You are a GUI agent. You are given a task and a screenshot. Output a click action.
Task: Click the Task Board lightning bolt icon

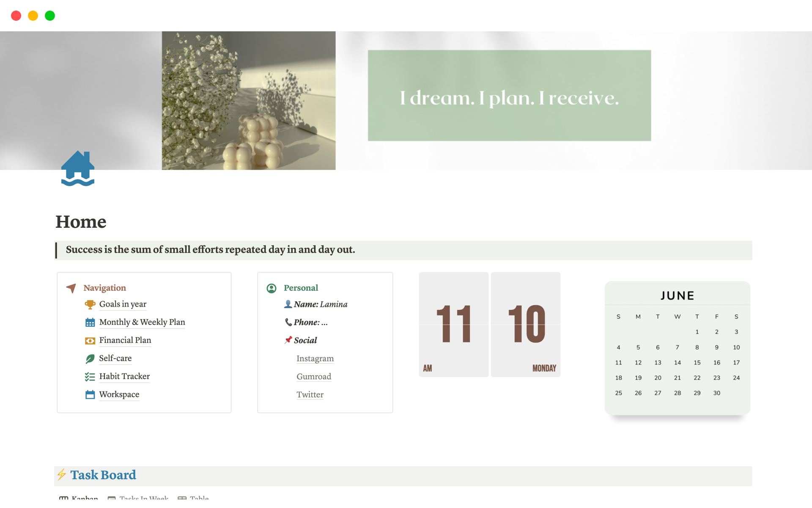point(63,475)
